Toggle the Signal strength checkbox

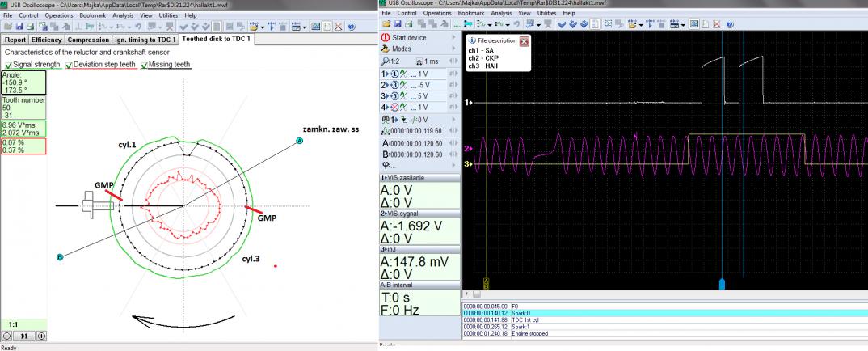7,66
